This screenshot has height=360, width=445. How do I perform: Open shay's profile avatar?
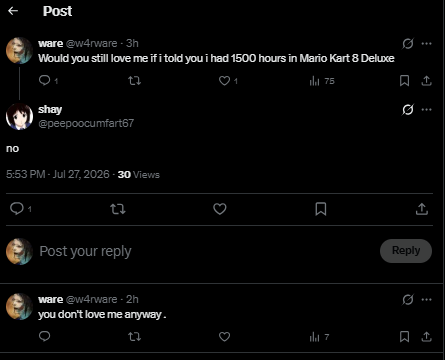(19, 116)
